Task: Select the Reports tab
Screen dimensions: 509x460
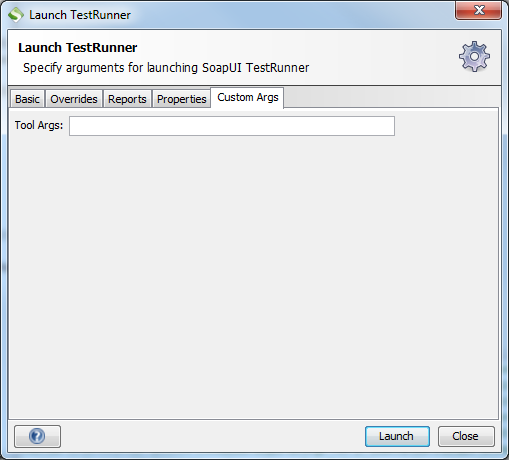Action: tap(127, 99)
